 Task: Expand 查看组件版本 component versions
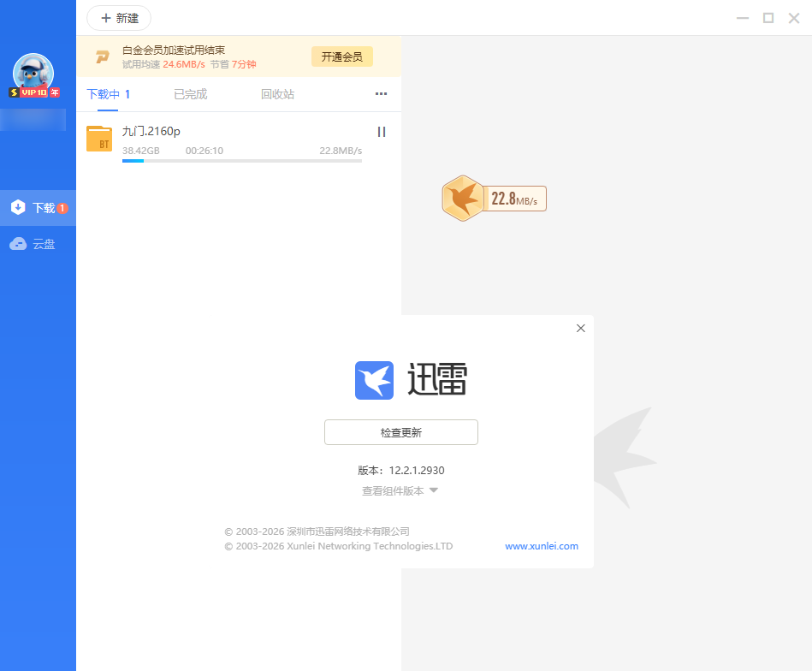click(400, 490)
